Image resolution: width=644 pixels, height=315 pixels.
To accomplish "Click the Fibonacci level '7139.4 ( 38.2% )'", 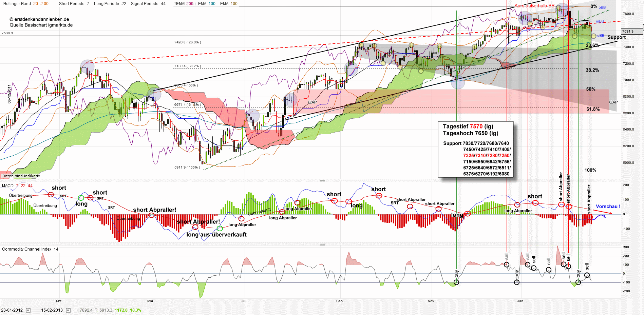I will pos(188,66).
